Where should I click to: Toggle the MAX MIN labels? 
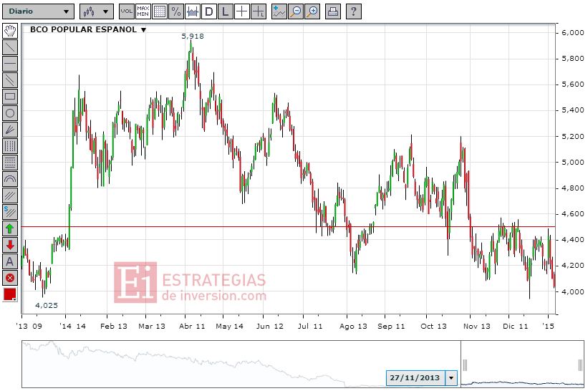point(143,11)
